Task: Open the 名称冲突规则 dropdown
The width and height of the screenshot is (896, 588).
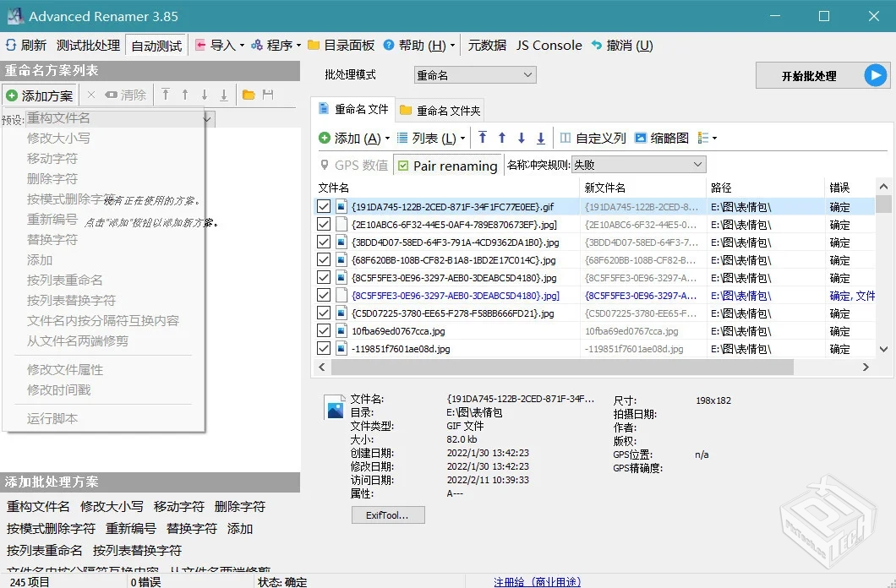Action: coord(638,165)
